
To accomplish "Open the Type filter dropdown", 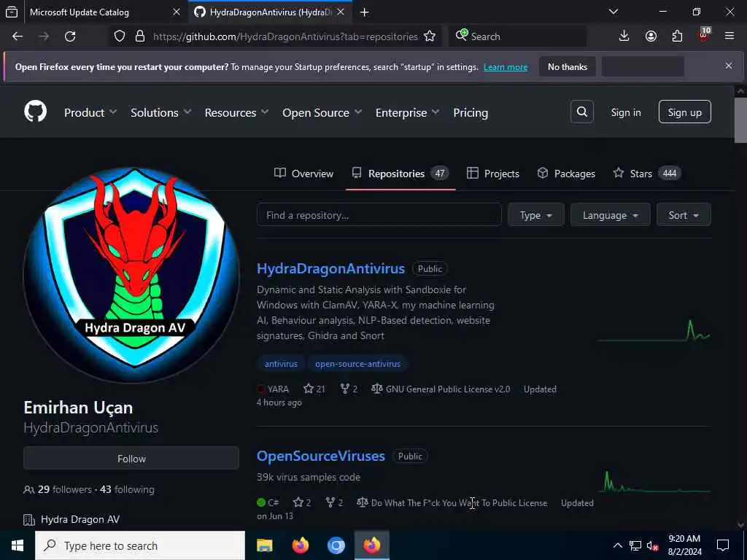I will point(536,215).
